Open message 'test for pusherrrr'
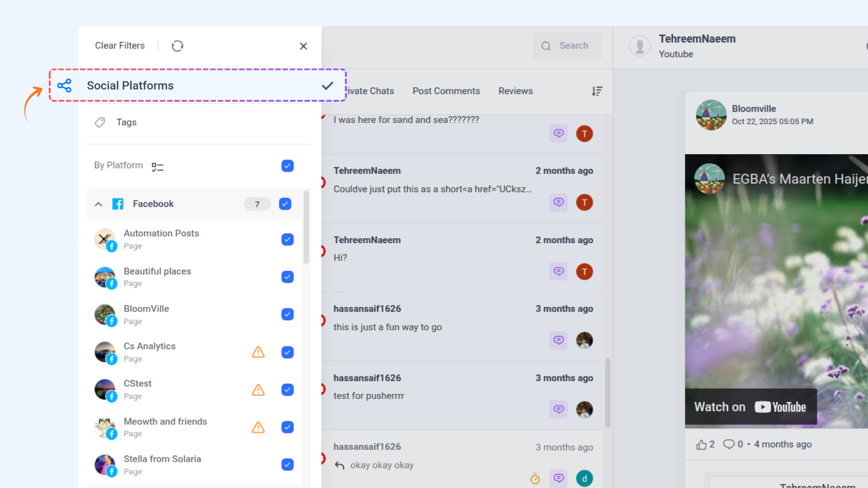This screenshot has width=868, height=488. tap(463, 395)
